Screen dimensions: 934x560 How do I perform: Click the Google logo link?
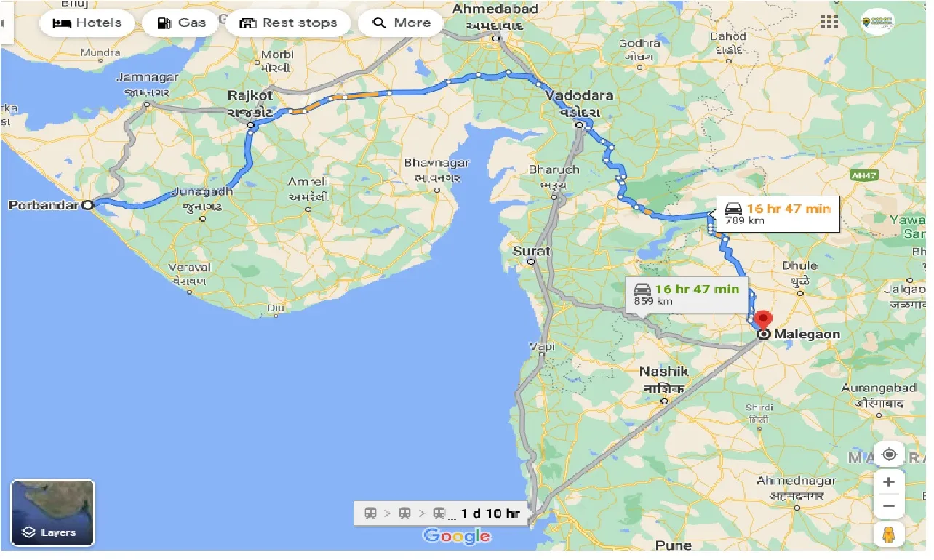click(x=457, y=537)
